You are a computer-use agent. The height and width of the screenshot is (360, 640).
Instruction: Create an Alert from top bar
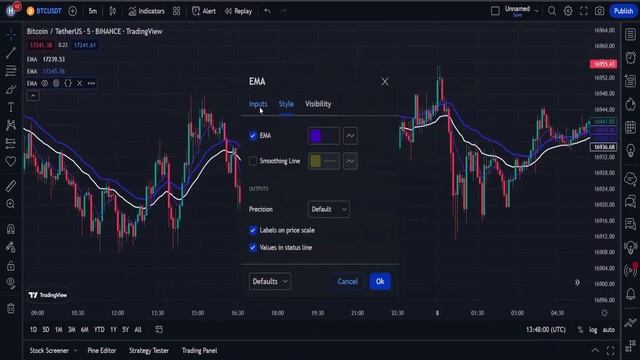(204, 11)
